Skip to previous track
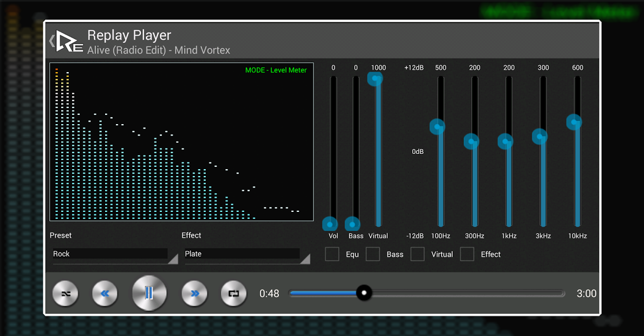This screenshot has width=644, height=336. [x=105, y=293]
